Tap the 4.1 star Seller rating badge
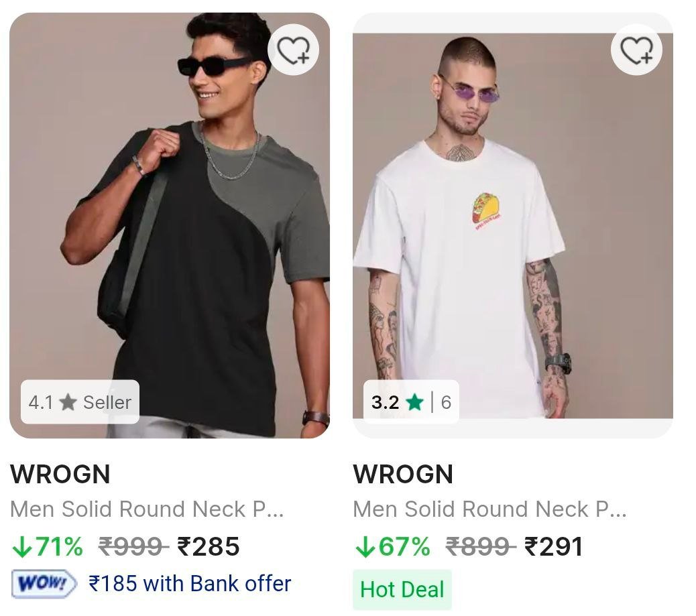This screenshot has height=616, width=696. click(80, 402)
